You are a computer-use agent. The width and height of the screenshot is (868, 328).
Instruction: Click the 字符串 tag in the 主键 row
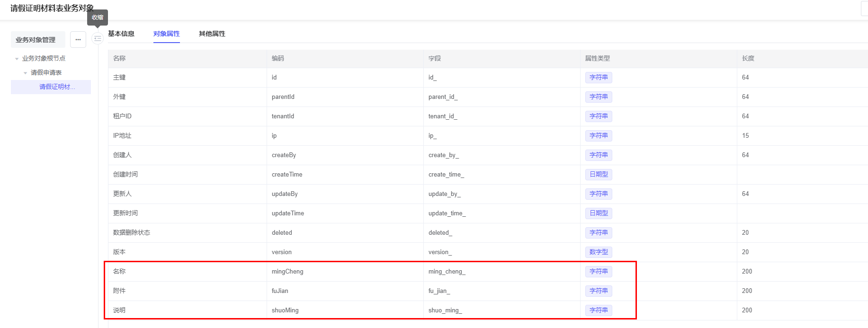coord(599,78)
